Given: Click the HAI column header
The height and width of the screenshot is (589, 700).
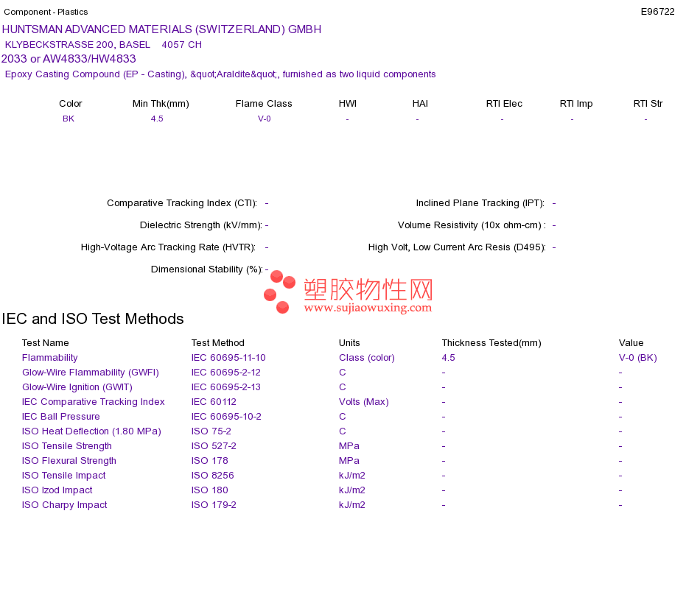Looking at the screenshot, I should 420,104.
